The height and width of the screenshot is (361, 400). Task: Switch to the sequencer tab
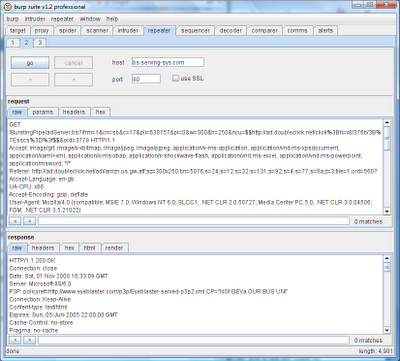click(x=196, y=30)
